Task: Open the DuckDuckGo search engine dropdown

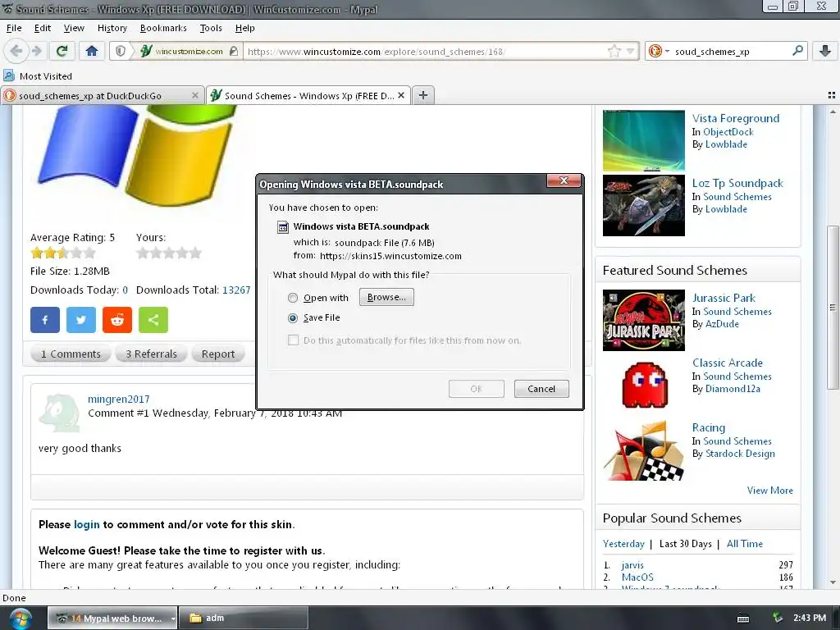Action: [x=659, y=51]
